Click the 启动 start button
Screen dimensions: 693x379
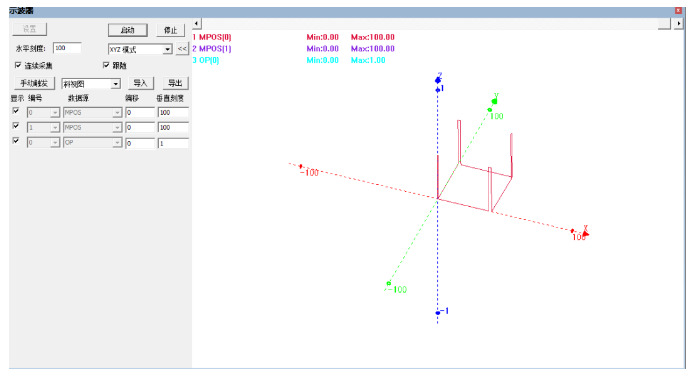point(128,30)
